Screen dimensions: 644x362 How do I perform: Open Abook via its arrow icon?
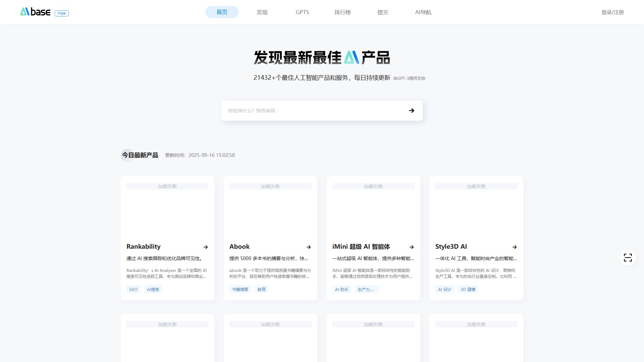click(309, 247)
